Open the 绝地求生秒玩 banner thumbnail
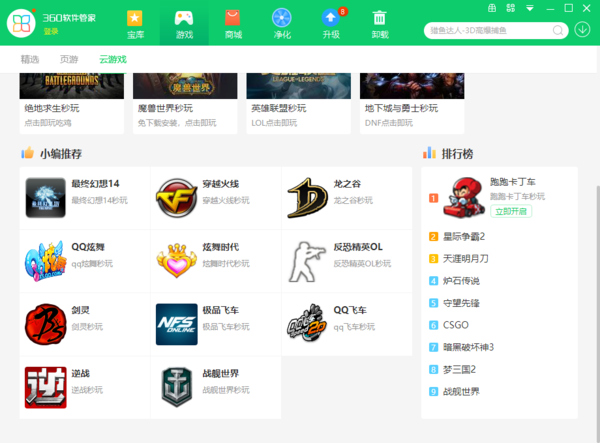This screenshot has width=600, height=443. tap(72, 86)
